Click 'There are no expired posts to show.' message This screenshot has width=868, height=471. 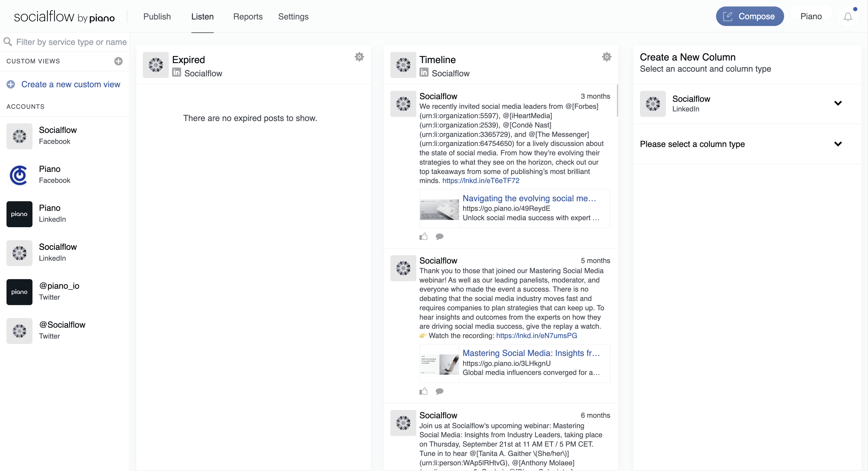coord(250,118)
